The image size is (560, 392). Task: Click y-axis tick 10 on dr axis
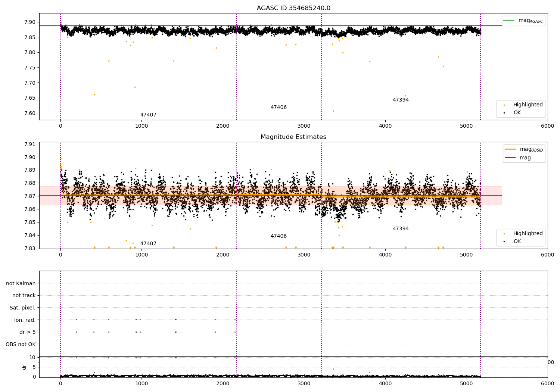click(32, 357)
